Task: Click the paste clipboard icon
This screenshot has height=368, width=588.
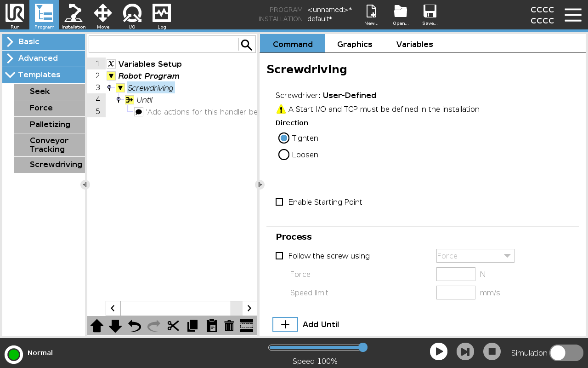Action: tap(211, 326)
